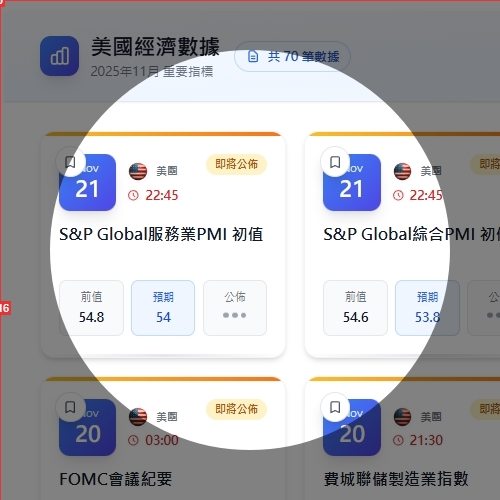Click the 即將公佈 badge on FOMC會議紀要 card
500x500 pixels.
236,409
